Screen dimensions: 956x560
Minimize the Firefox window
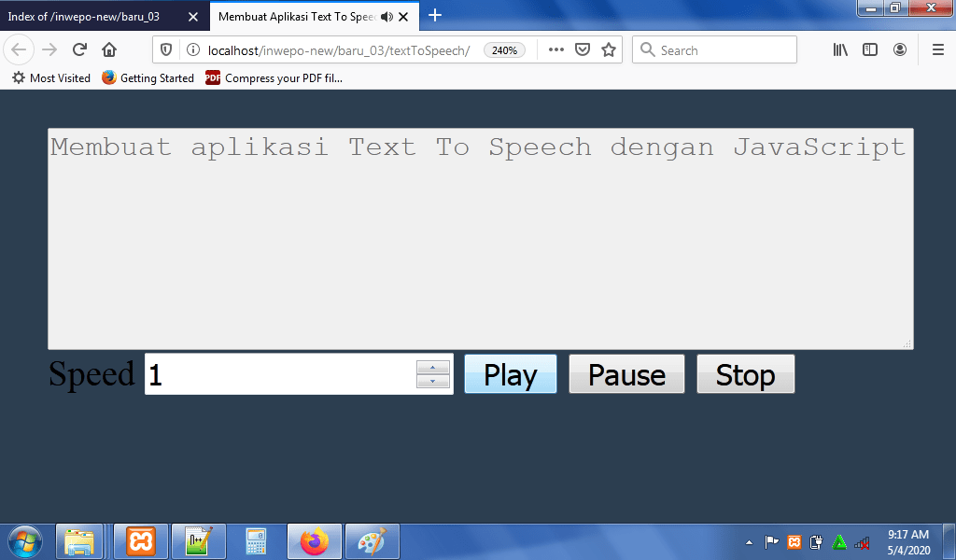871,7
